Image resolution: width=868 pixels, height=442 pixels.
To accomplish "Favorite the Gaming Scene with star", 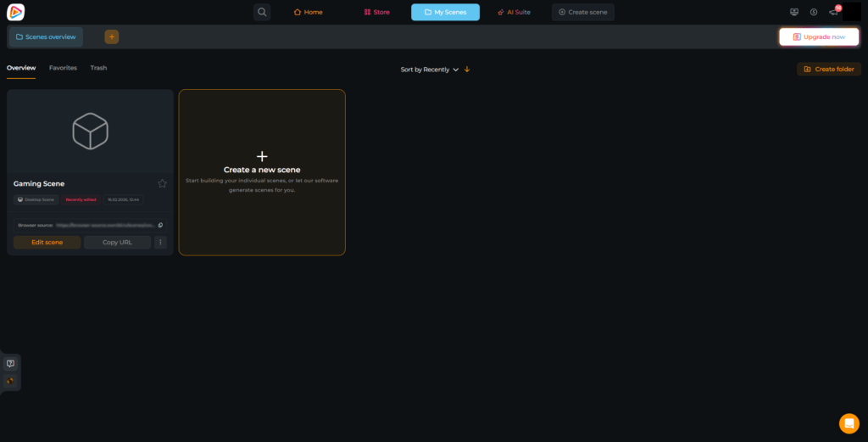I will tap(162, 183).
